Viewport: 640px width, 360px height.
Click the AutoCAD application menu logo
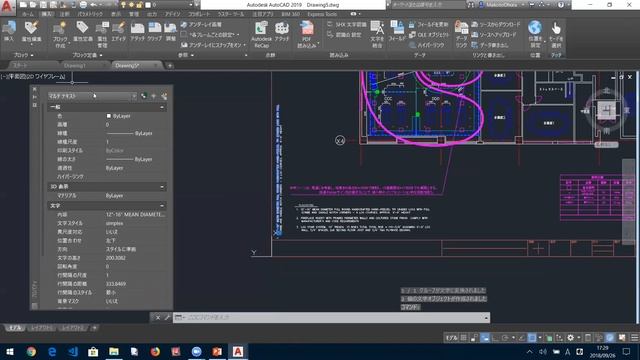click(7, 7)
